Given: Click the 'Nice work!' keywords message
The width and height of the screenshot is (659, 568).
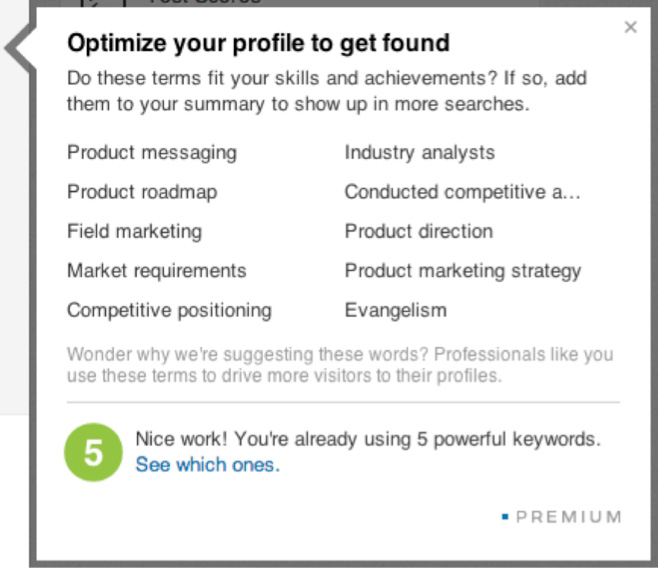Looking at the screenshot, I should 368,439.
